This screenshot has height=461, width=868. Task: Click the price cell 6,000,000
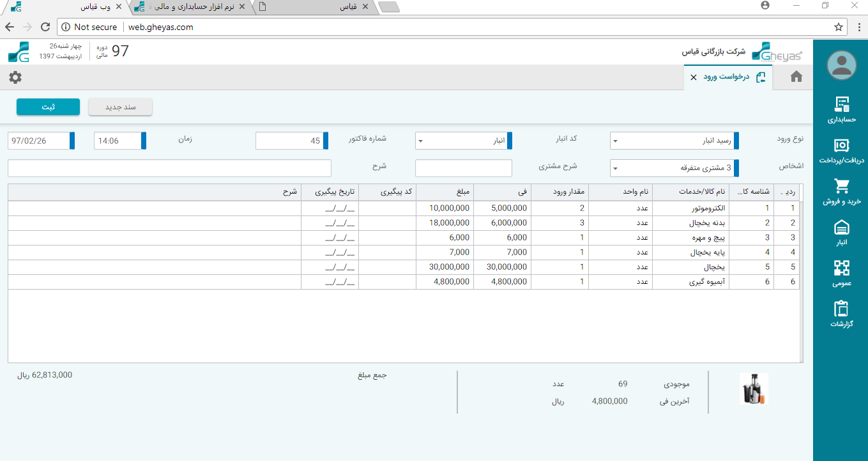pos(502,223)
